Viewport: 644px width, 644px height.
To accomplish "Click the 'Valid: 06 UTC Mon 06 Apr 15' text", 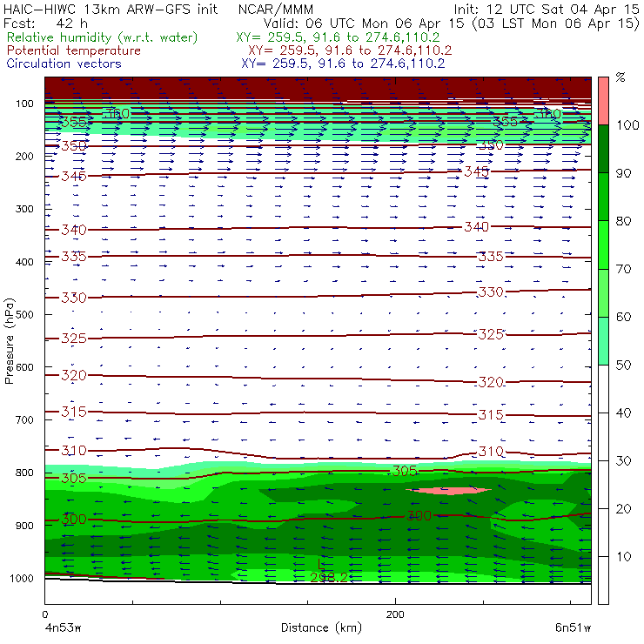I will (364, 23).
